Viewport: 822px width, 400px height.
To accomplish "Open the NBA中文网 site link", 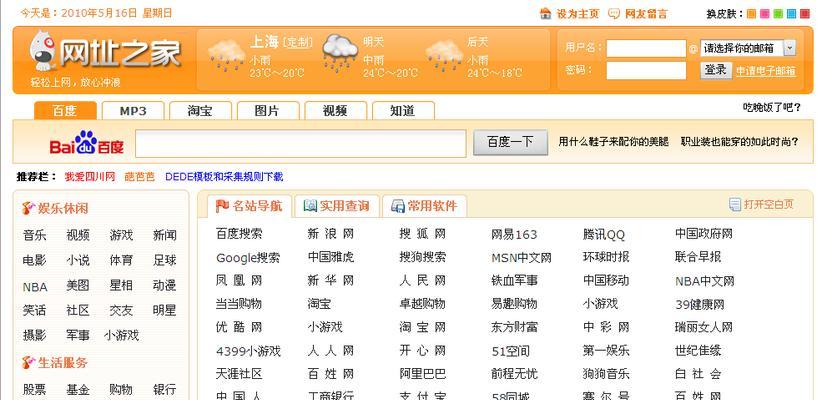I will (705, 282).
